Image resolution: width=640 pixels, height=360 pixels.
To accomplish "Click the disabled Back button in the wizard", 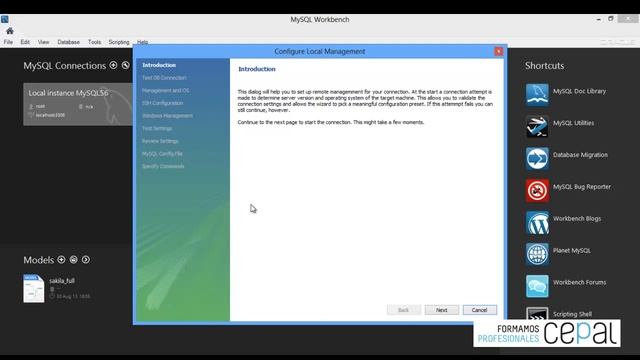I will [404, 310].
